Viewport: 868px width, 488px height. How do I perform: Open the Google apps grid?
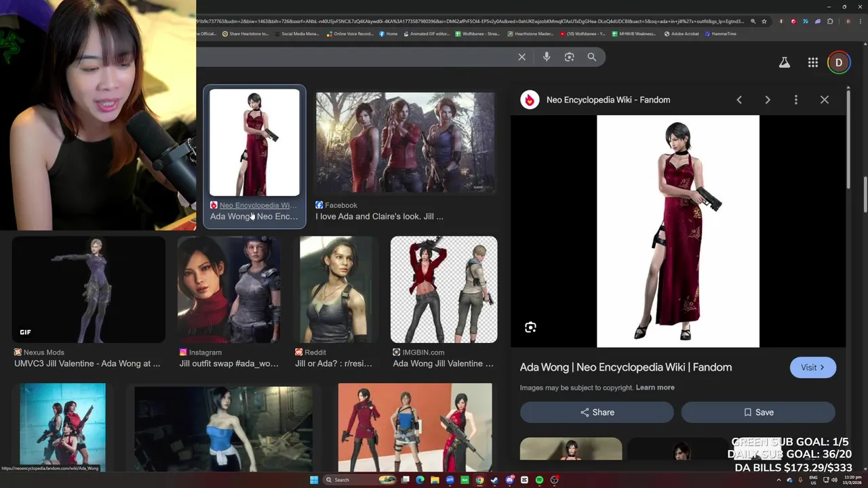pos(813,62)
